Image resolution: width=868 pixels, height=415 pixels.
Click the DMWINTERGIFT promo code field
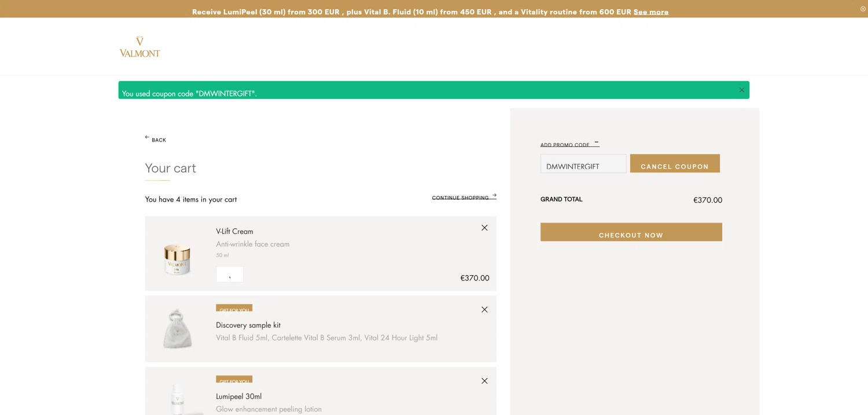[583, 164]
